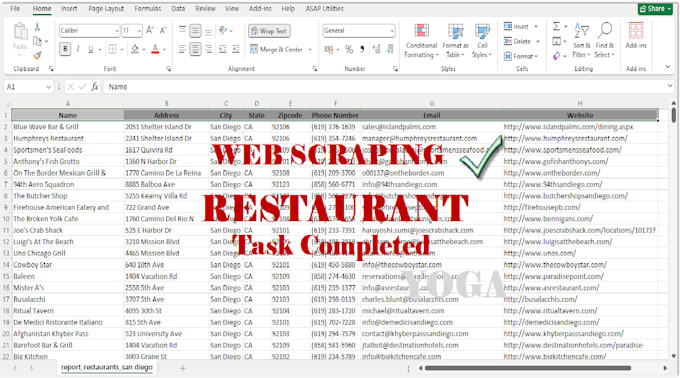Click the Cut scissors icon
Viewport: 680px width, 378px height.
click(37, 27)
